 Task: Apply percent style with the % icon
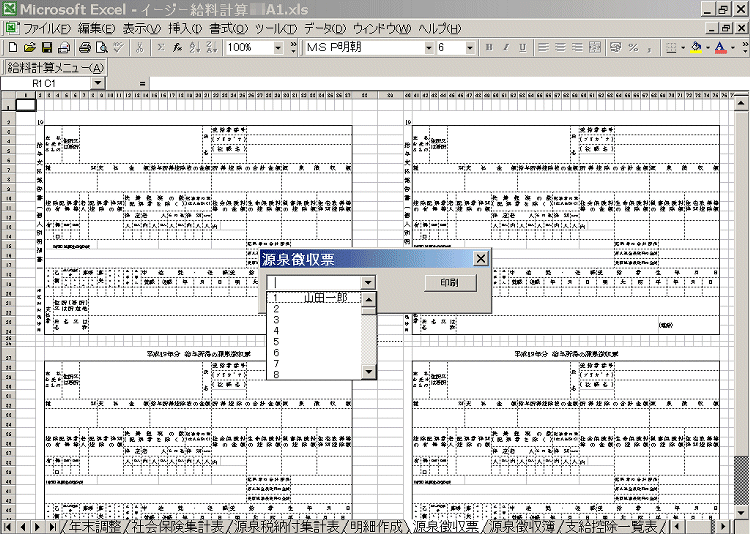633,47
